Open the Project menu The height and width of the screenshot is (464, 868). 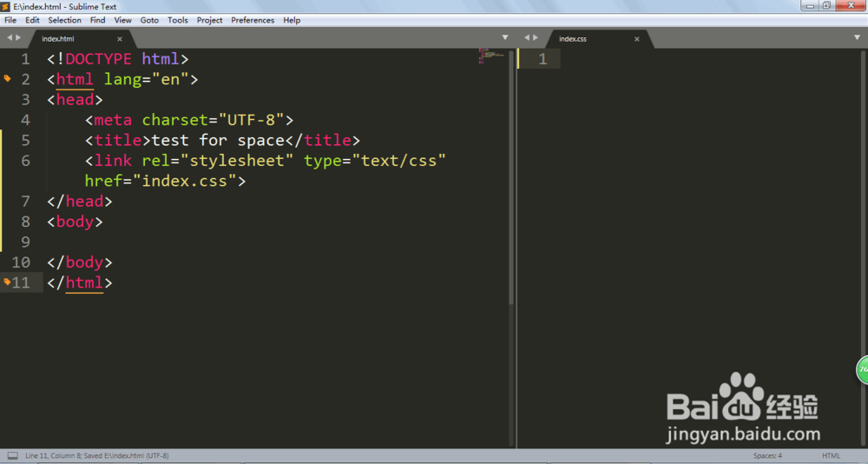point(209,20)
